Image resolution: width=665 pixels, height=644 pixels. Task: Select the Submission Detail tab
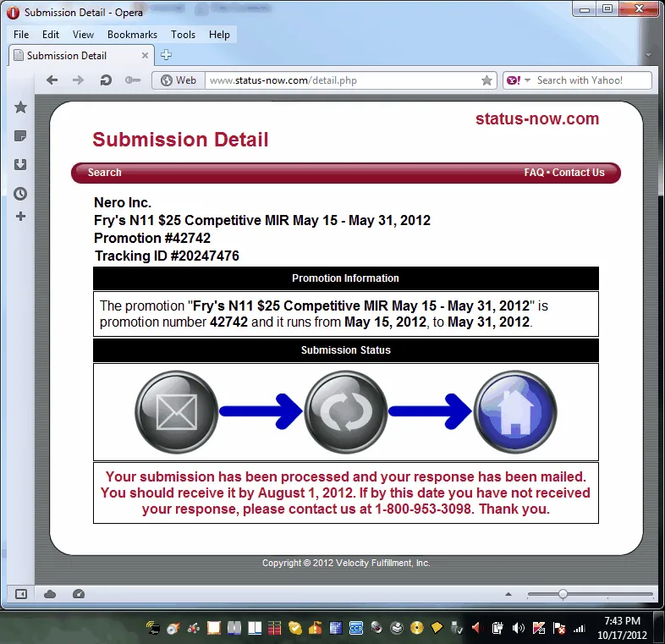click(80, 56)
